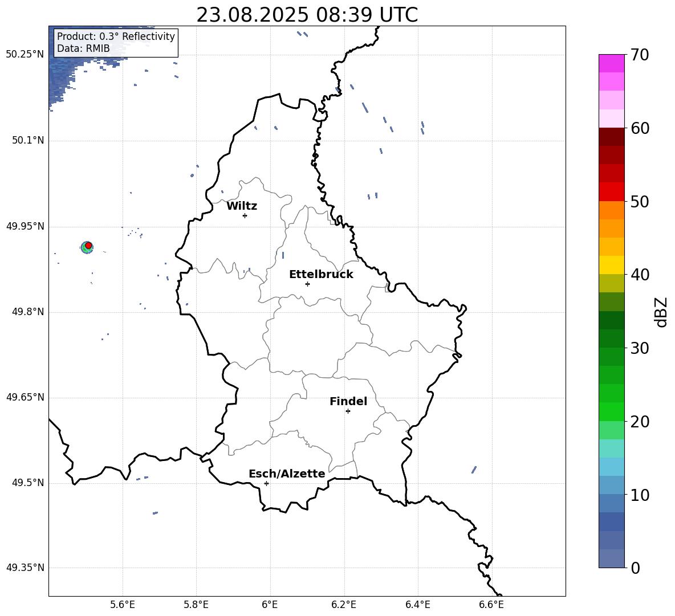
Task: Click the 30 dBZ colorbar tick label
Action: tap(639, 348)
